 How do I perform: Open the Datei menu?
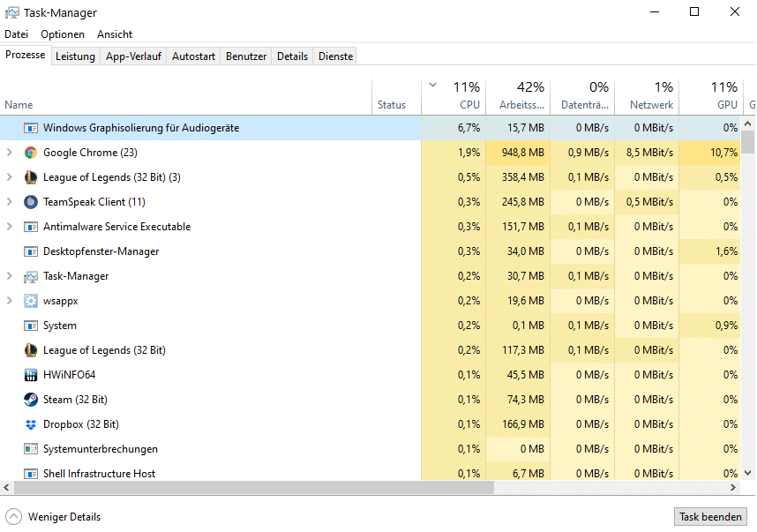[x=17, y=34]
